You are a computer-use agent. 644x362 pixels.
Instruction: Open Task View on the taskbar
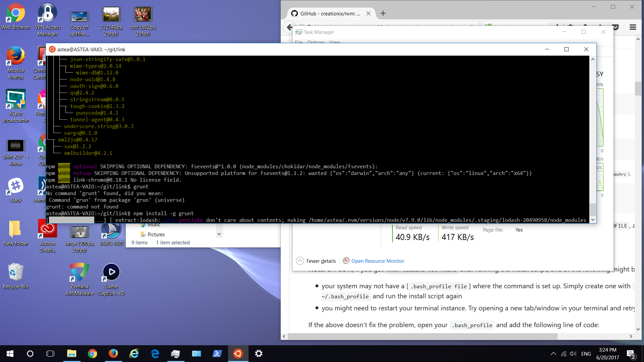pos(50,354)
